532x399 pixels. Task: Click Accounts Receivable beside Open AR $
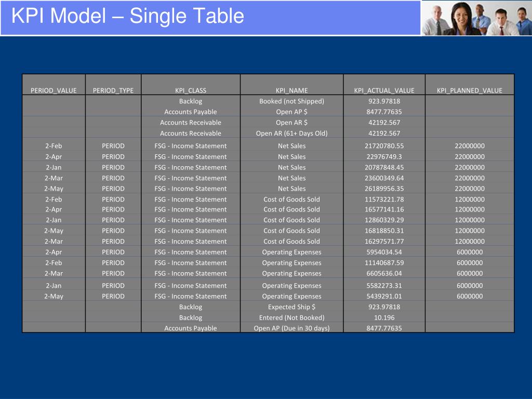(191, 123)
